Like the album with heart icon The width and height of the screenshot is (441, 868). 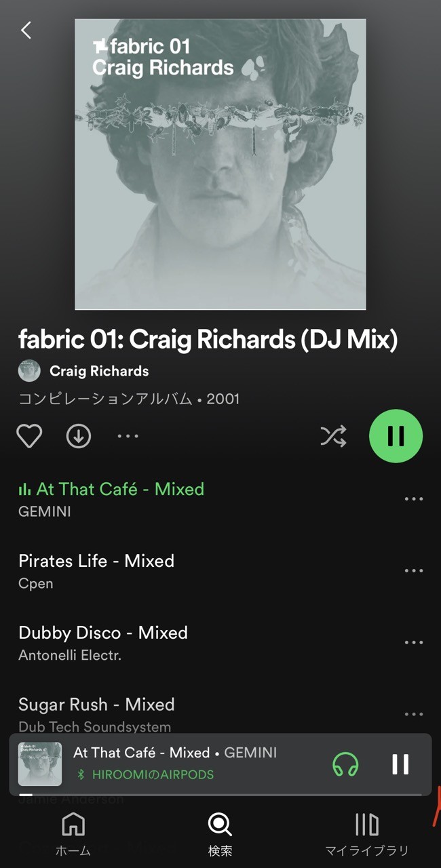pos(29,436)
